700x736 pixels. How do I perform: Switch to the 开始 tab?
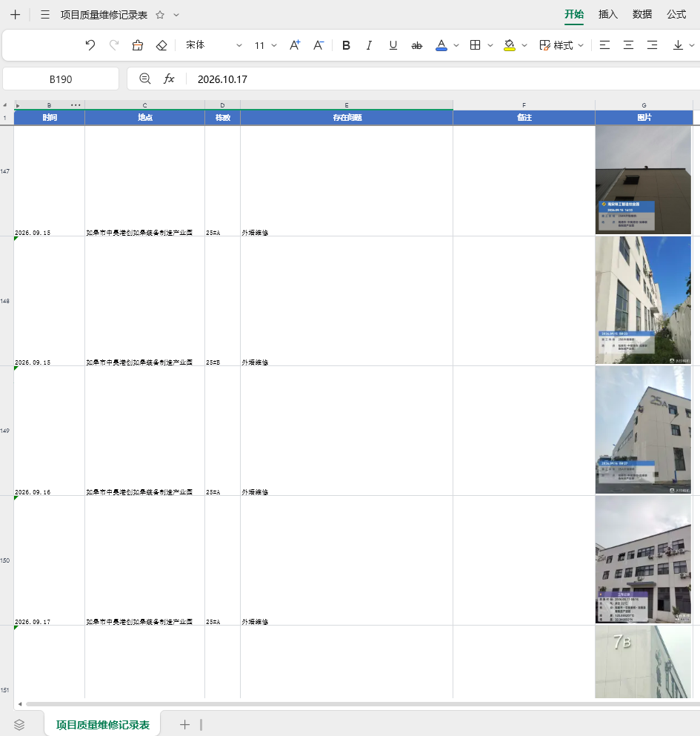point(574,15)
